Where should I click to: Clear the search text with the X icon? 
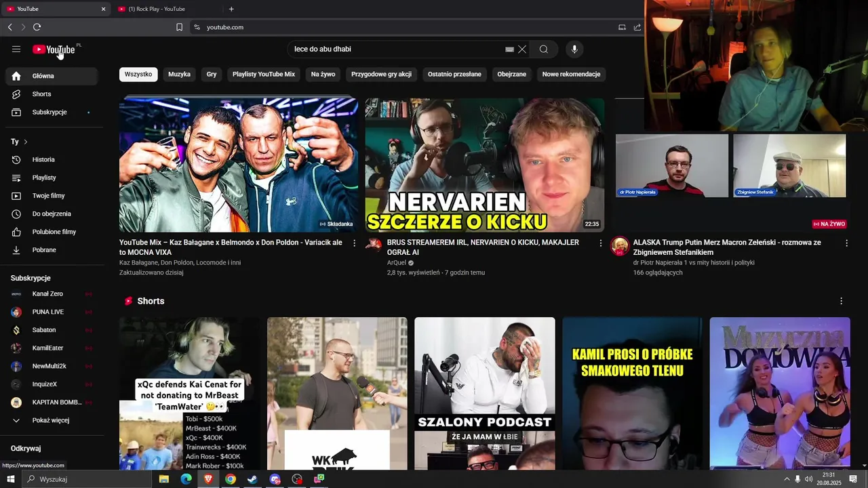tap(522, 49)
